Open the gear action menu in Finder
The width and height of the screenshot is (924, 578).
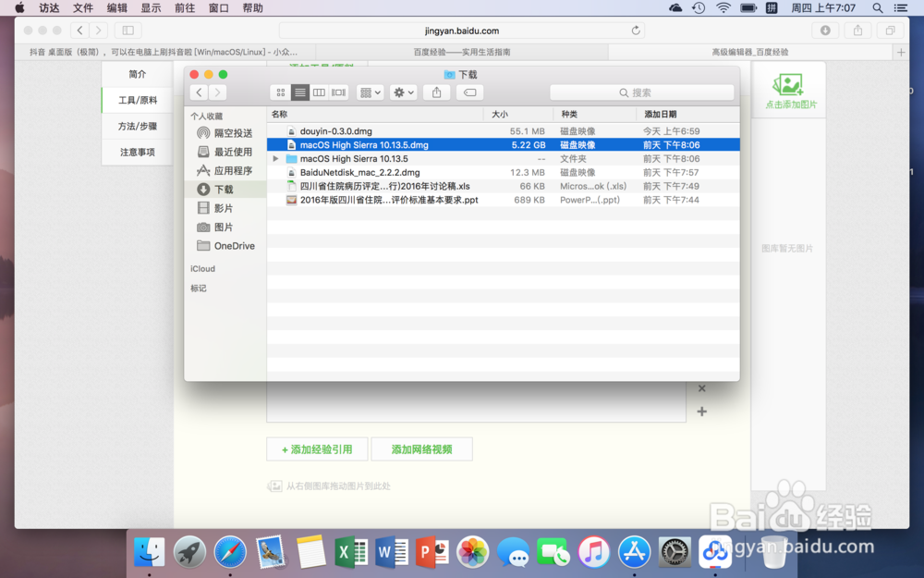tap(404, 92)
